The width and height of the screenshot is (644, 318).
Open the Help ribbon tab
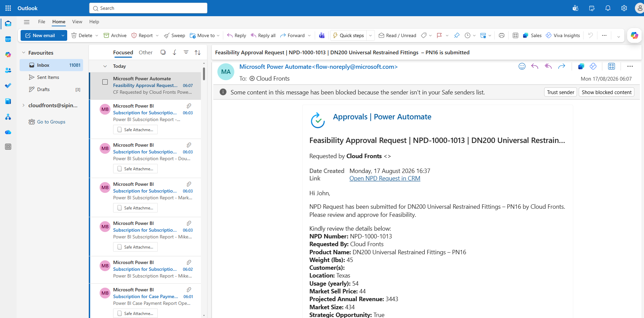[x=94, y=22]
